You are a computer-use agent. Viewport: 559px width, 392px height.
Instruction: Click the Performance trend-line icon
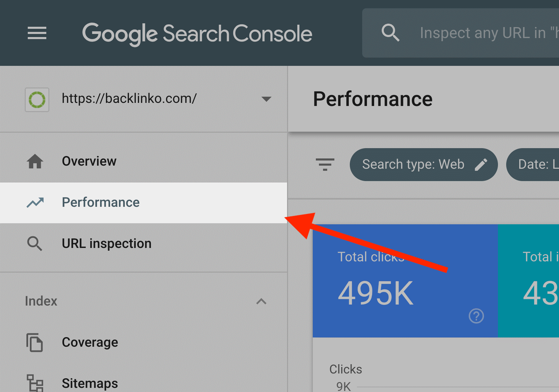[x=35, y=203]
